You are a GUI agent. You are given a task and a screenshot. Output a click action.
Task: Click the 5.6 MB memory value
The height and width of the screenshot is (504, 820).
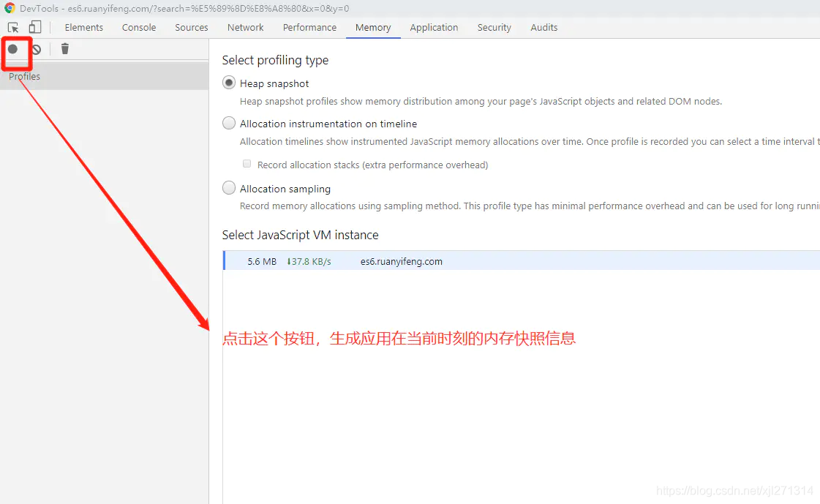[262, 261]
